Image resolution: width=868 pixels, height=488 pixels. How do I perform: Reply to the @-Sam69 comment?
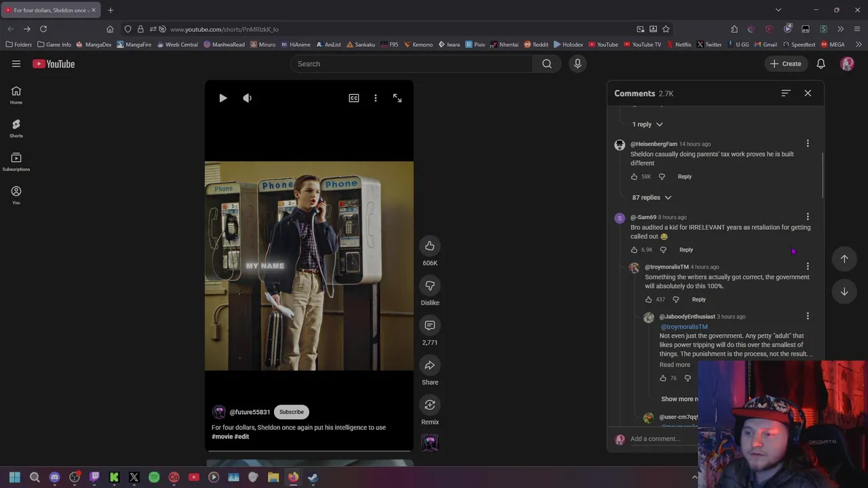click(x=686, y=249)
